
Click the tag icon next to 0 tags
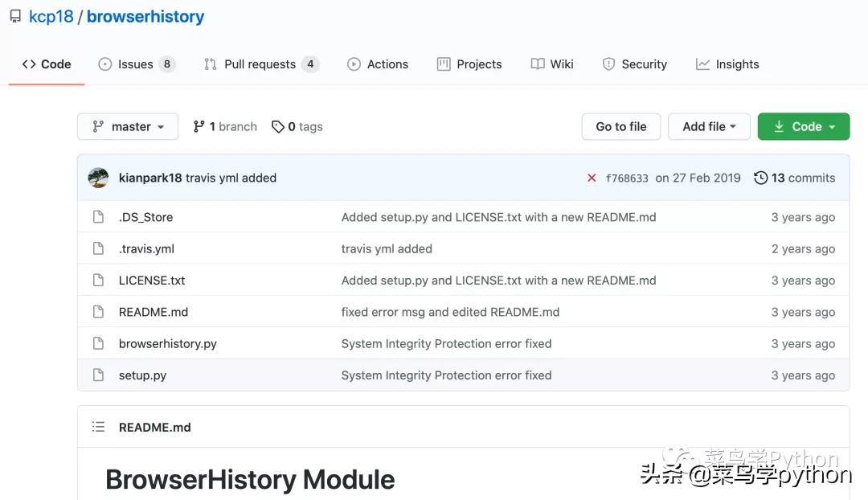[278, 127]
